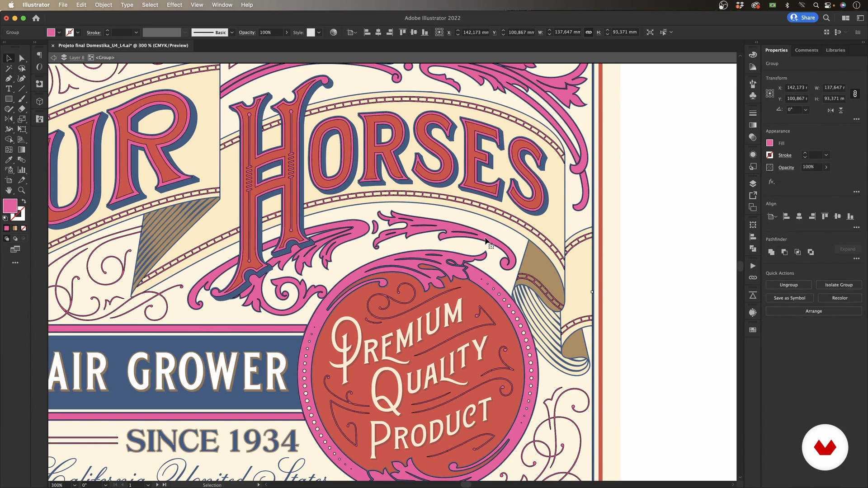Select the Column Graph tool
The image size is (868, 488).
tap(22, 170)
